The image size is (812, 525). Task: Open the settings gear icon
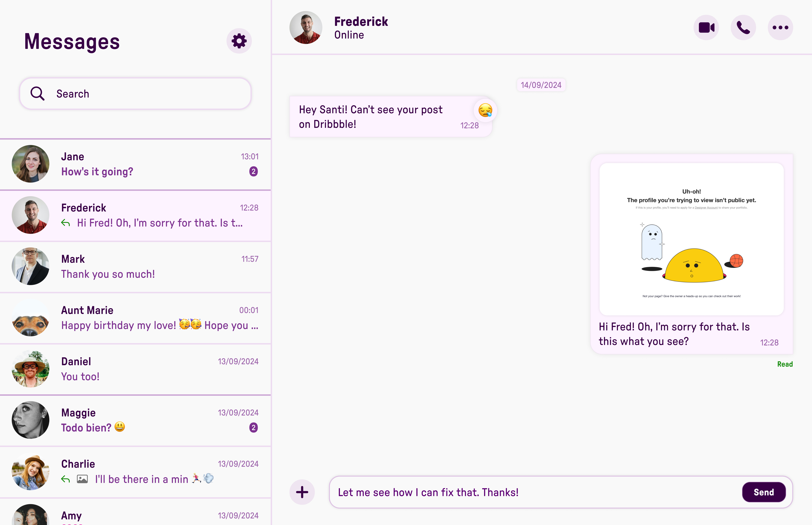pyautogui.click(x=239, y=41)
